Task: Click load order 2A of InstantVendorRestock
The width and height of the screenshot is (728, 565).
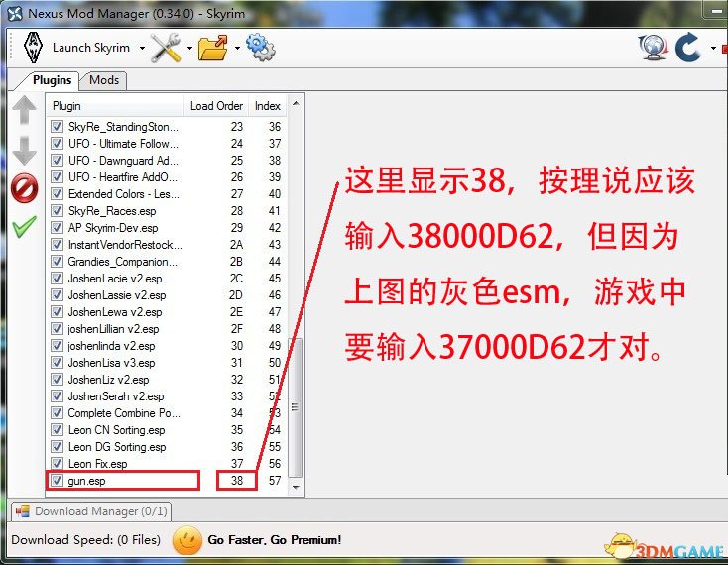Action: pos(237,245)
